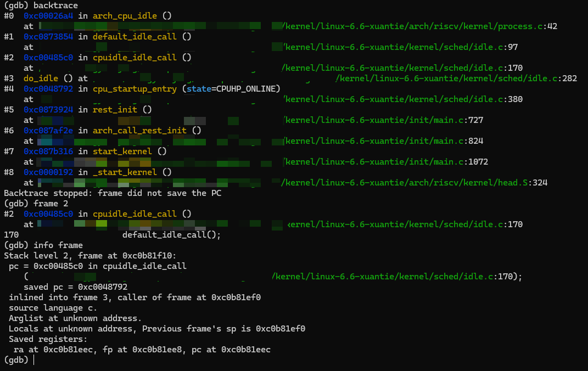This screenshot has width=588, height=371.
Task: Select the state=CPUHP_ONLINE argument text
Action: click(233, 89)
